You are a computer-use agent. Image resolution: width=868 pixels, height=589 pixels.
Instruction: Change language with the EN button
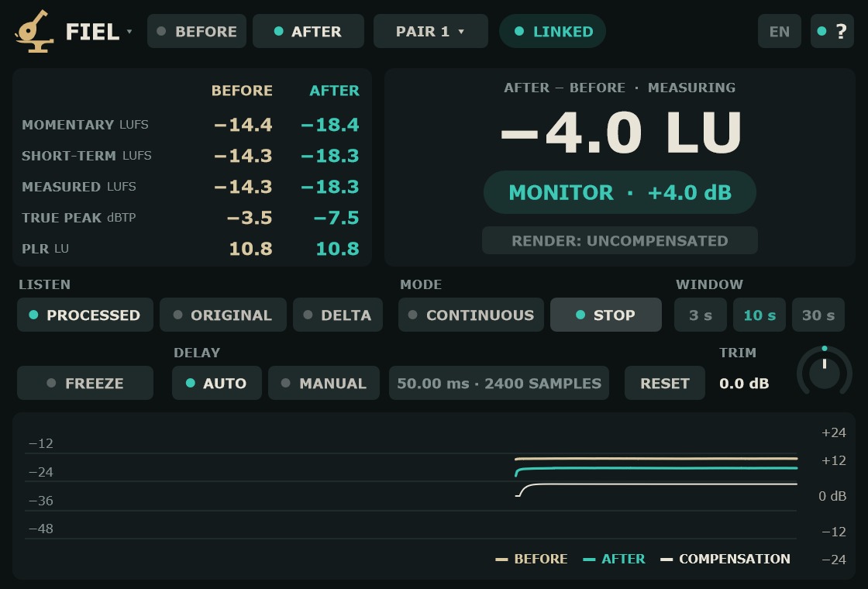(780, 32)
